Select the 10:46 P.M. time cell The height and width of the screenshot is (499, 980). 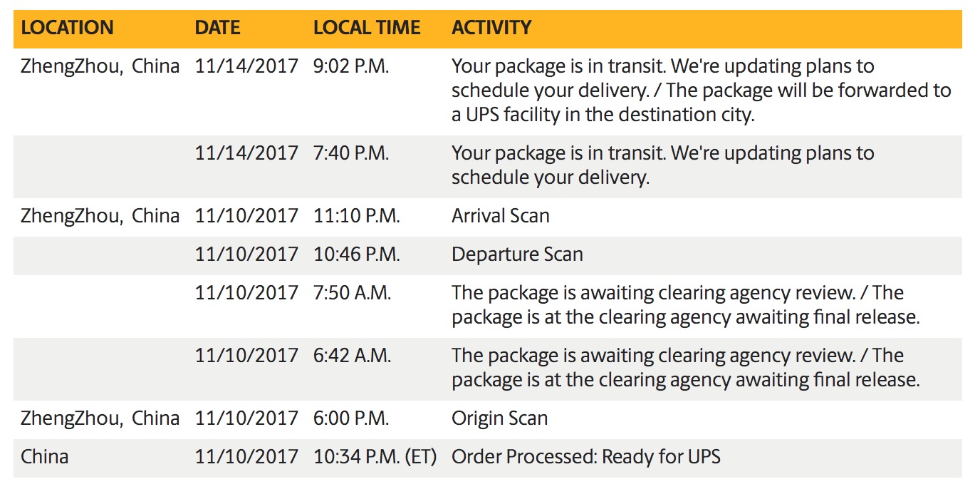[357, 254]
